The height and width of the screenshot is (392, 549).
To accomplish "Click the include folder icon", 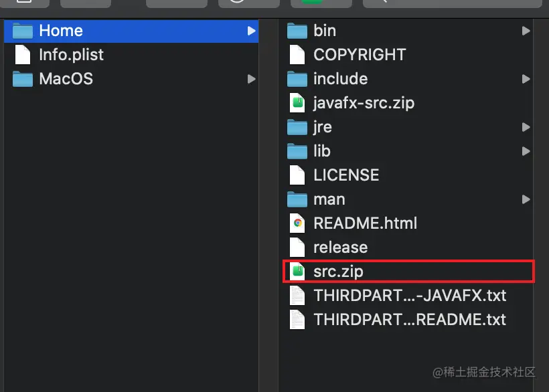I will 297,79.
